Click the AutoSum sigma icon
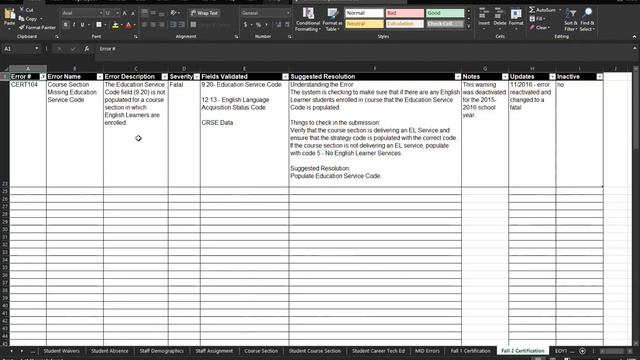This screenshot has width=640, height=360. (532, 10)
